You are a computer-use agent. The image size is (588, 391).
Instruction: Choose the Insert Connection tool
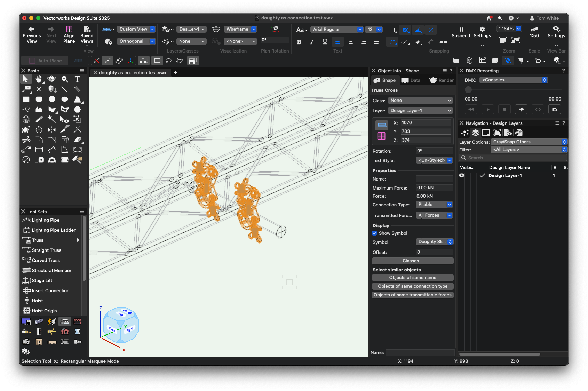[50, 290]
